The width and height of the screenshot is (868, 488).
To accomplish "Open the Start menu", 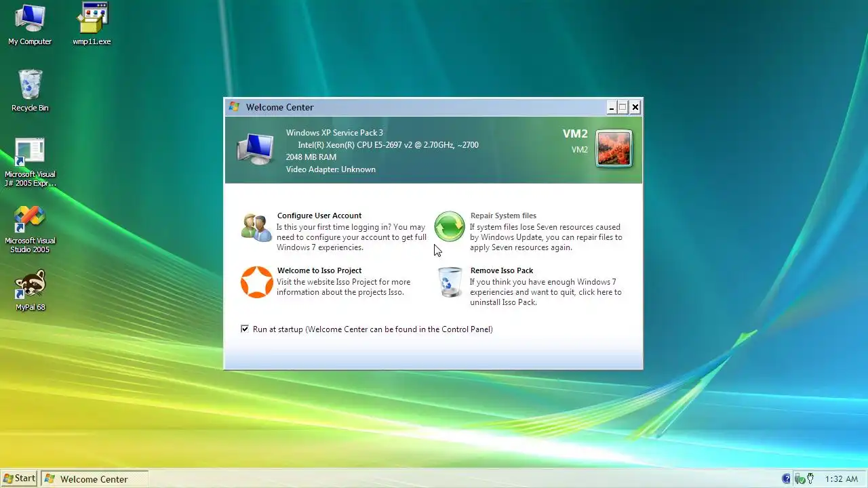I will point(19,479).
